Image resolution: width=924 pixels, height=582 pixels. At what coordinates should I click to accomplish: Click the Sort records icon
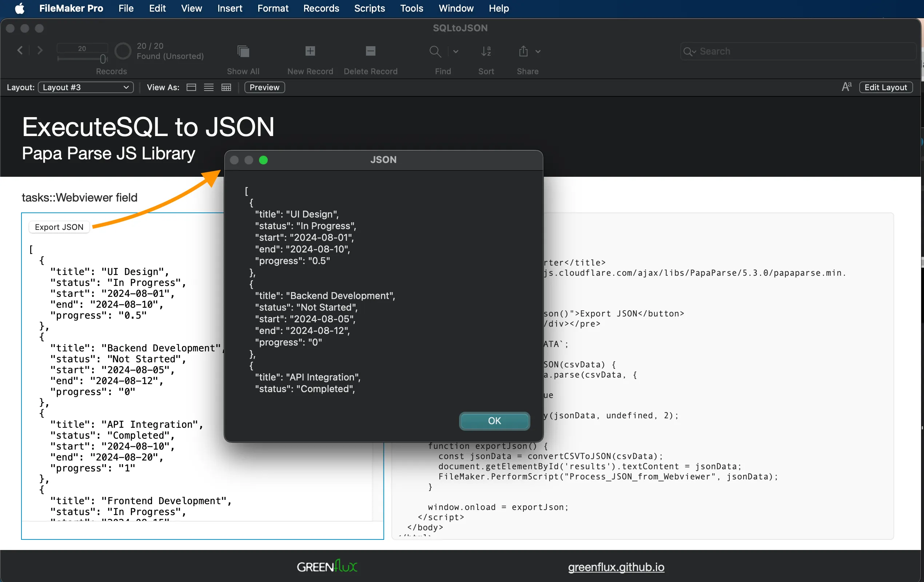[486, 51]
